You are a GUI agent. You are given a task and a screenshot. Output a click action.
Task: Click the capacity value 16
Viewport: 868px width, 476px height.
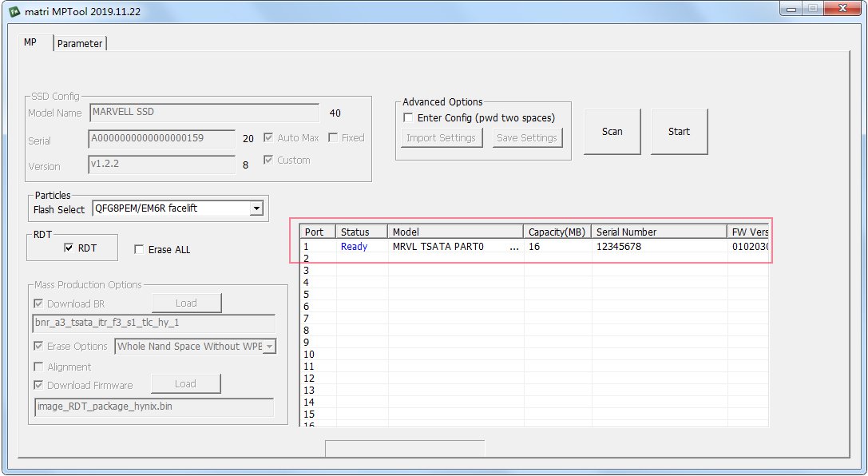click(534, 246)
